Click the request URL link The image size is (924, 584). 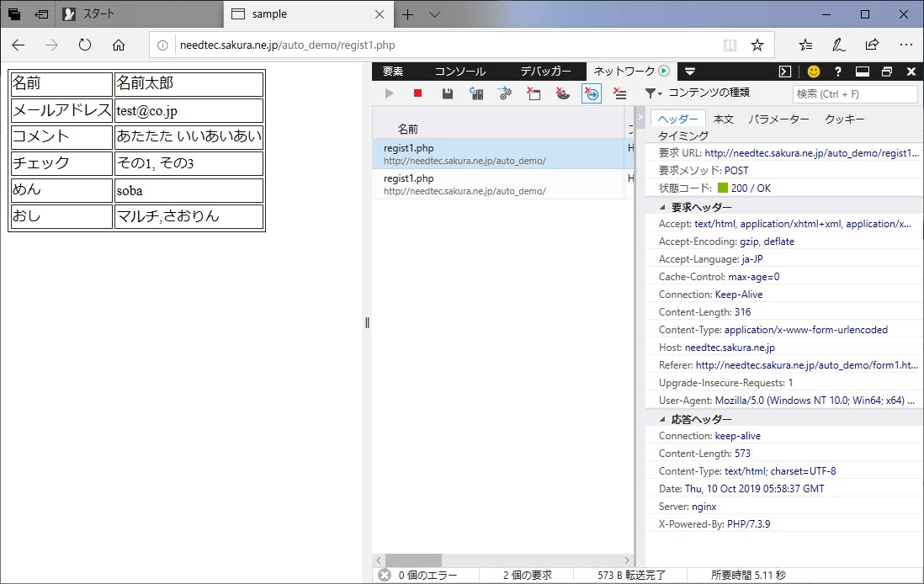811,152
